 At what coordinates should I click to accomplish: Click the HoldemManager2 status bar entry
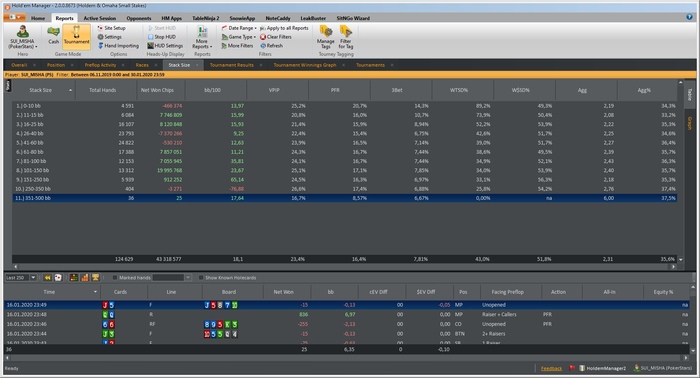[603, 369]
